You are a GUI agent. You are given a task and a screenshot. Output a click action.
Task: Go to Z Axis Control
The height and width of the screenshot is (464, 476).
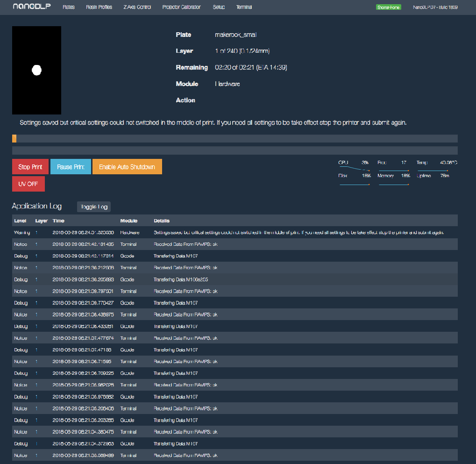click(137, 7)
